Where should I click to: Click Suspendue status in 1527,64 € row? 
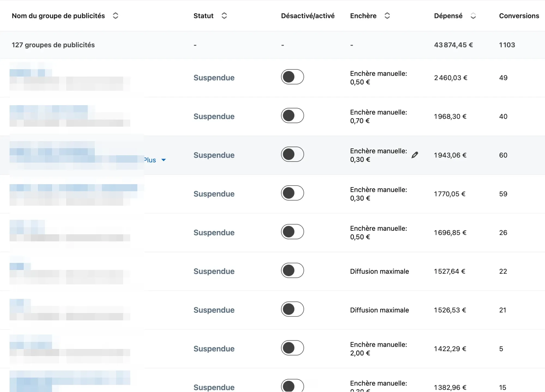(x=214, y=271)
